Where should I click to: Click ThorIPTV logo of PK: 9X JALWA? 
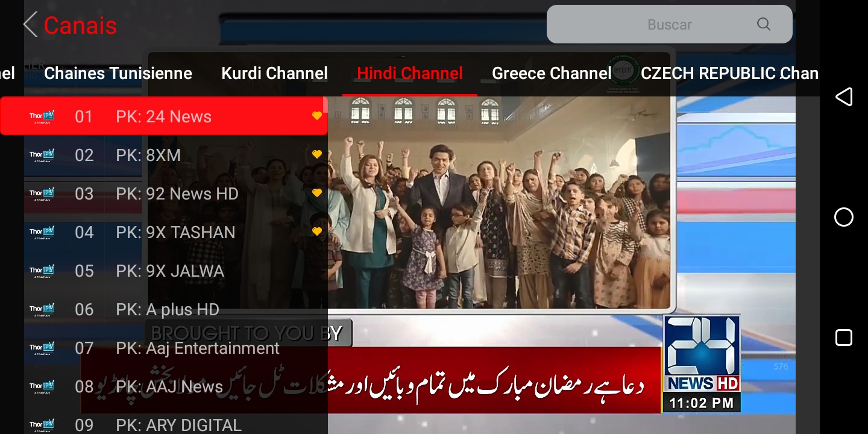tap(42, 271)
